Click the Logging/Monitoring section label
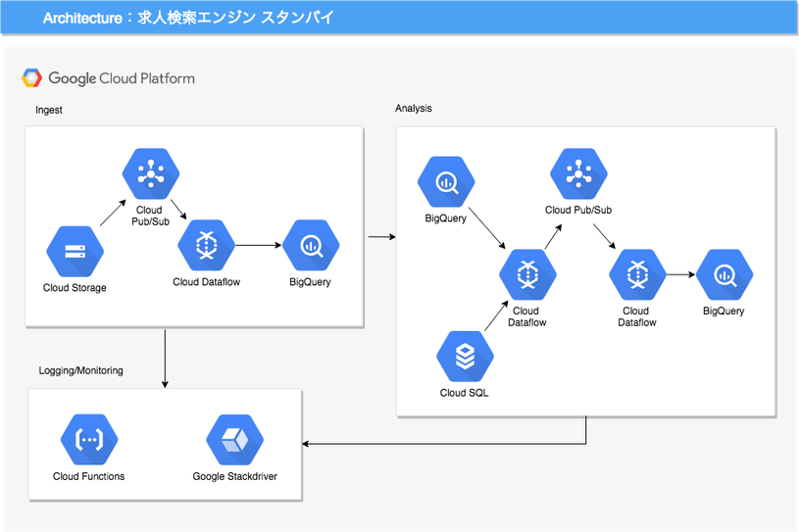799x532 pixels. (81, 370)
